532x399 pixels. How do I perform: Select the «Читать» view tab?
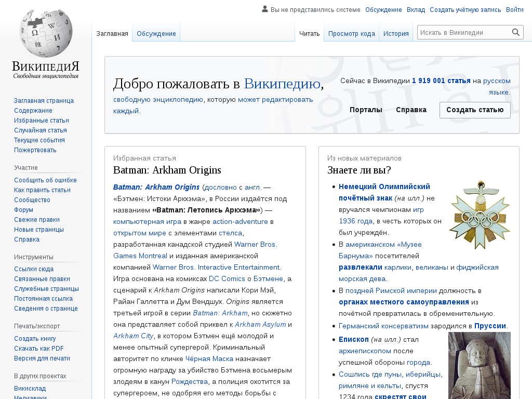point(310,34)
